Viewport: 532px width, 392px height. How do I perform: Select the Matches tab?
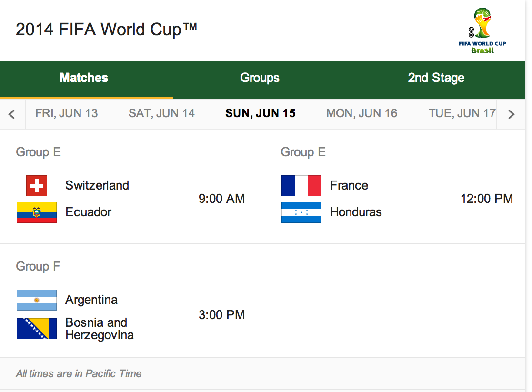84,78
